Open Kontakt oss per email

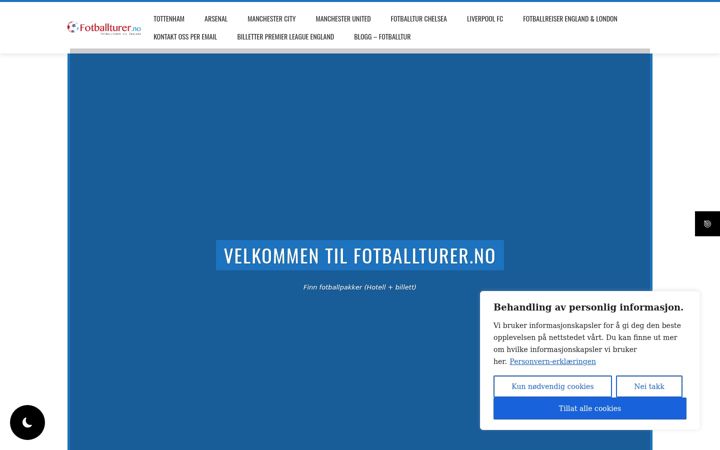point(185,37)
